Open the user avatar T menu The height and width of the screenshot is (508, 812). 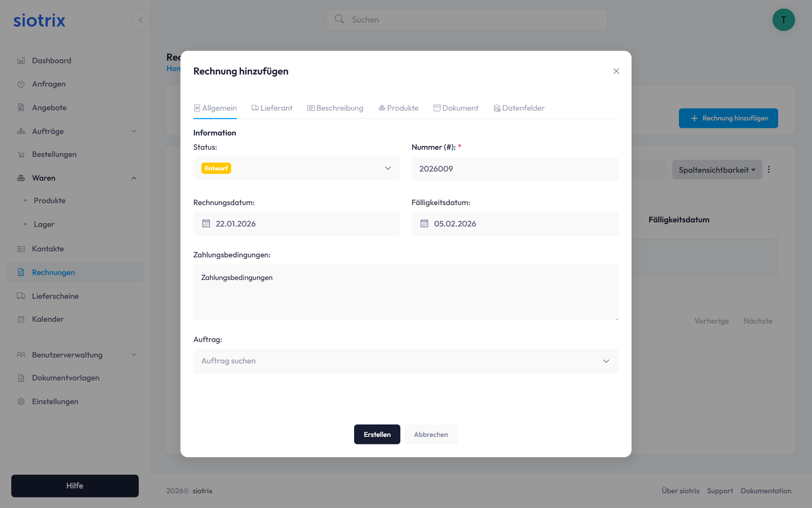pyautogui.click(x=783, y=20)
